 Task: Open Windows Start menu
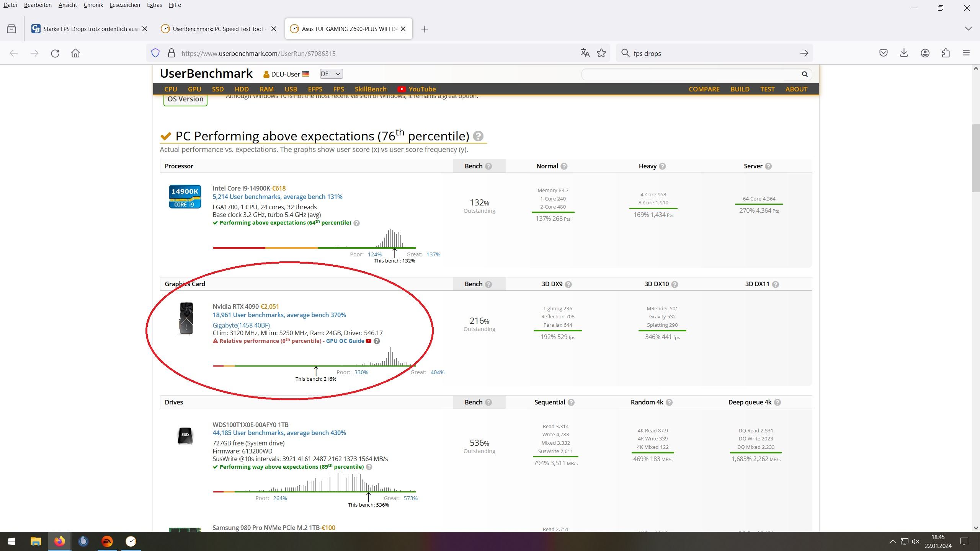[x=11, y=541]
